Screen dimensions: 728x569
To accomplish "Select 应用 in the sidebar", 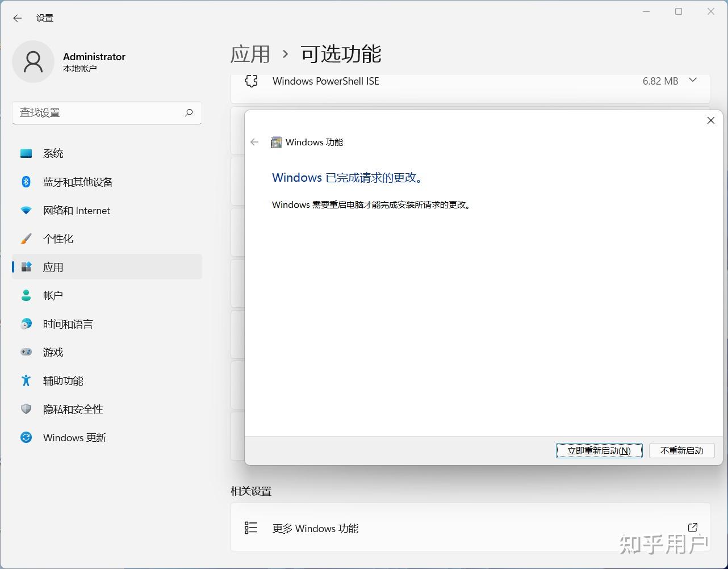I will [x=107, y=267].
